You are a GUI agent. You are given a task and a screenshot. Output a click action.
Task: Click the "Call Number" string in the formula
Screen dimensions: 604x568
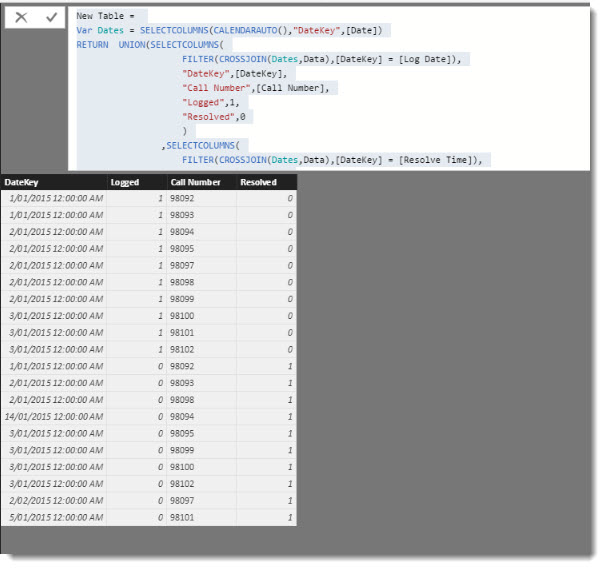(x=216, y=88)
